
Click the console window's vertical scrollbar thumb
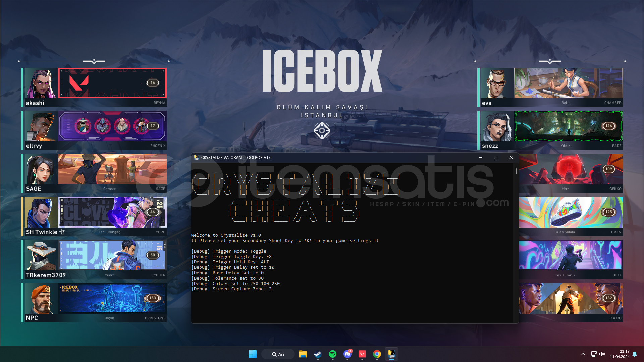516,171
